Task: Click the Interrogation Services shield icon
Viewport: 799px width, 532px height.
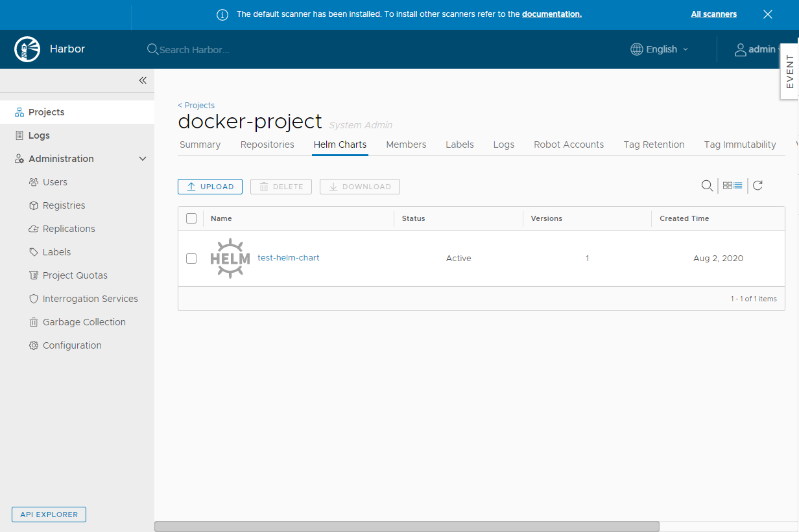Action: pyautogui.click(x=34, y=299)
